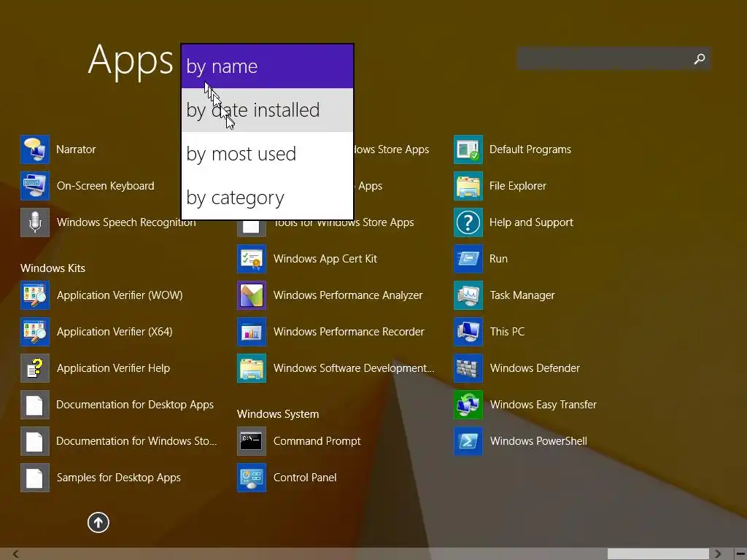Click the search magnifier icon

click(x=700, y=59)
